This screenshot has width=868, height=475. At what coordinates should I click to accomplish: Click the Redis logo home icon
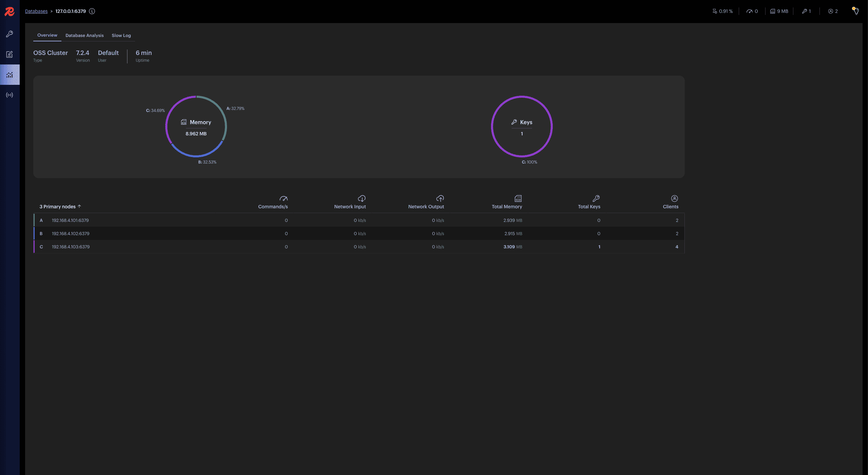[x=10, y=12]
